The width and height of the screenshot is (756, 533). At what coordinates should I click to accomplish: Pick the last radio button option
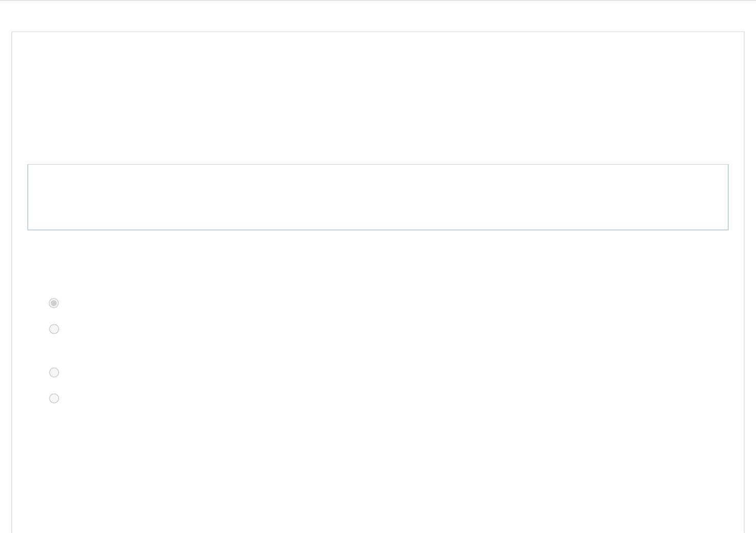point(54,398)
